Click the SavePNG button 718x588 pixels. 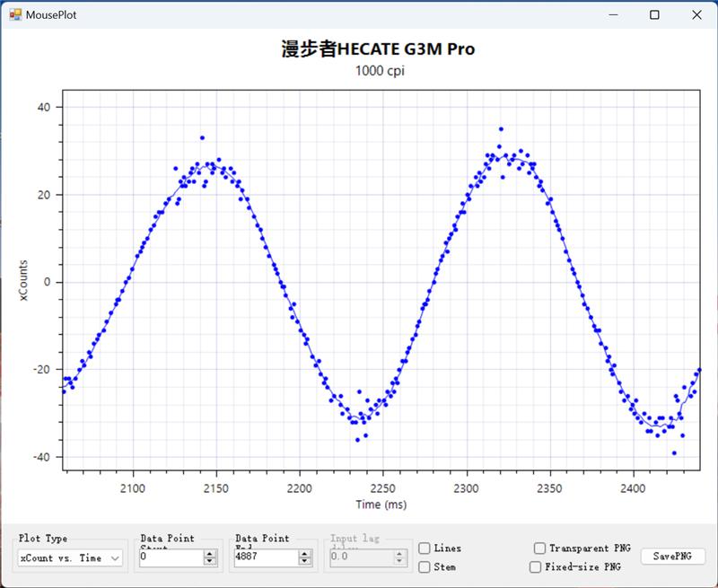pos(672,557)
